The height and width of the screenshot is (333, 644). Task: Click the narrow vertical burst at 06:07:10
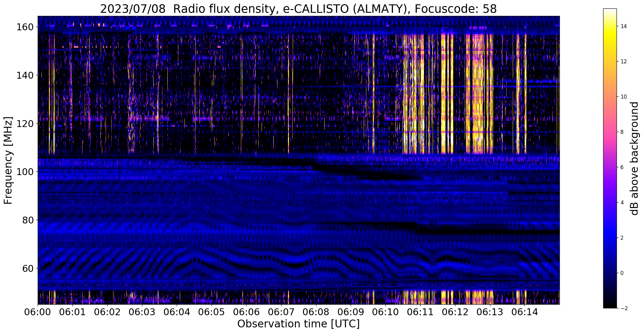point(288,94)
